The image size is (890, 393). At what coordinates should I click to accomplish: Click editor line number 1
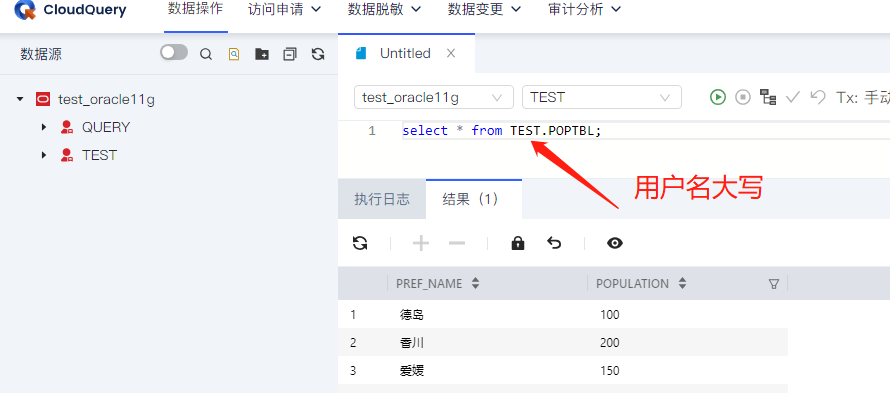click(372, 131)
